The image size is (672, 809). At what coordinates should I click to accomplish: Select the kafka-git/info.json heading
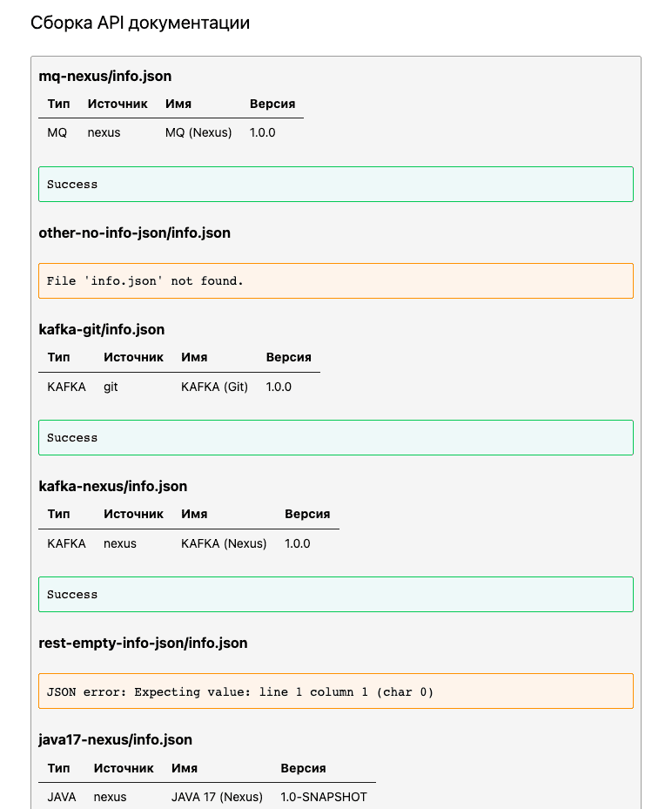(x=102, y=330)
